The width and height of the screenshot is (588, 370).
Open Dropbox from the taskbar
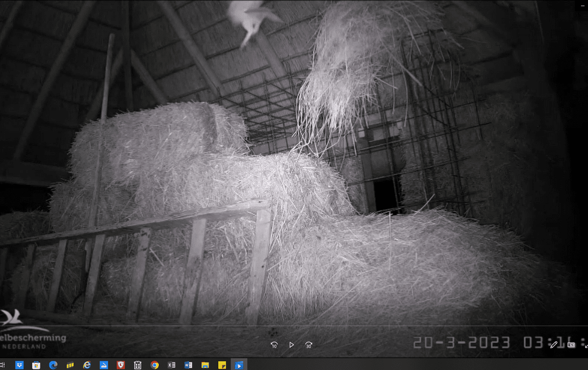pyautogui.click(x=19, y=365)
